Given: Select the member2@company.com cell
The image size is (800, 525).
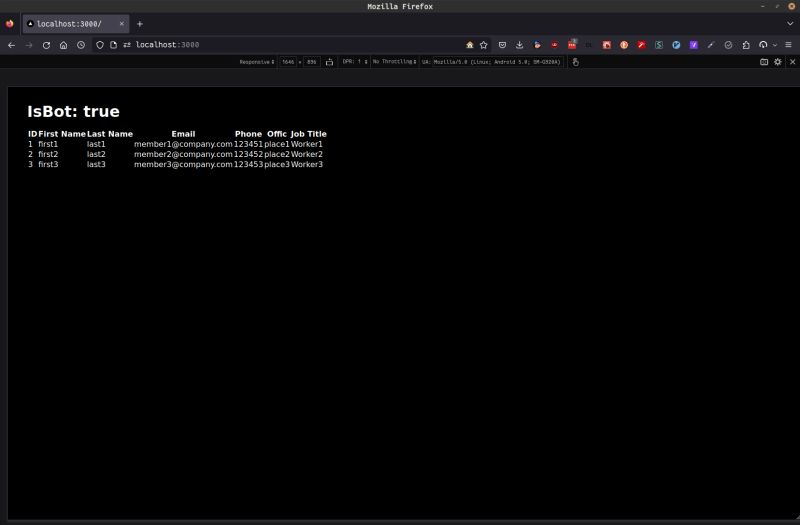Looking at the screenshot, I should (183, 154).
